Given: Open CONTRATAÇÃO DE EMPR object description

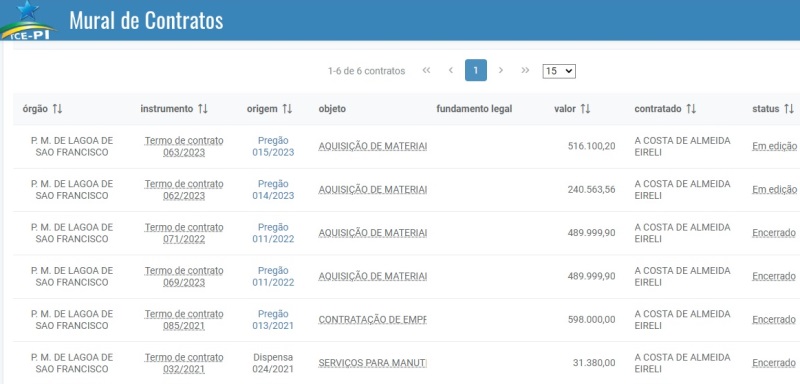Looking at the screenshot, I should tap(372, 320).
